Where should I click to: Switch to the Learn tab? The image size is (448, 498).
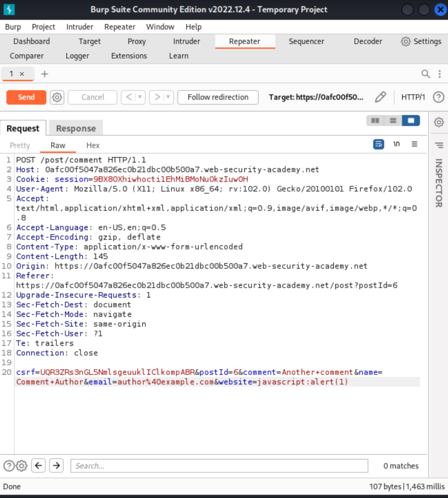point(178,56)
